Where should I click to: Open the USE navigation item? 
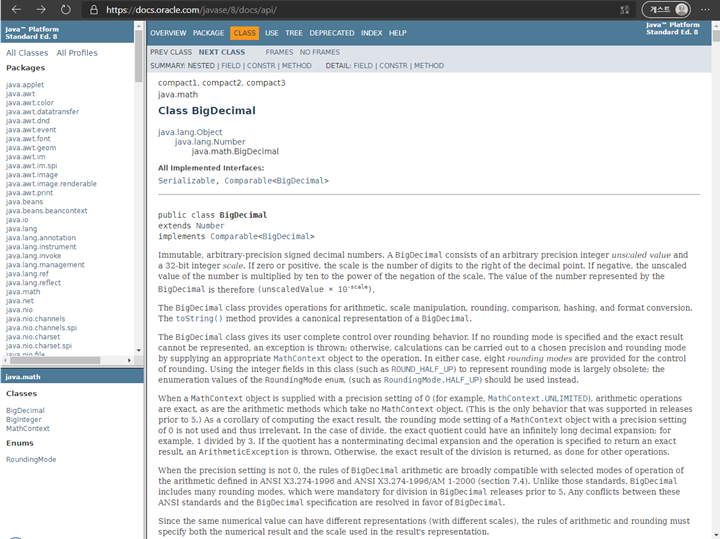pyautogui.click(x=271, y=33)
